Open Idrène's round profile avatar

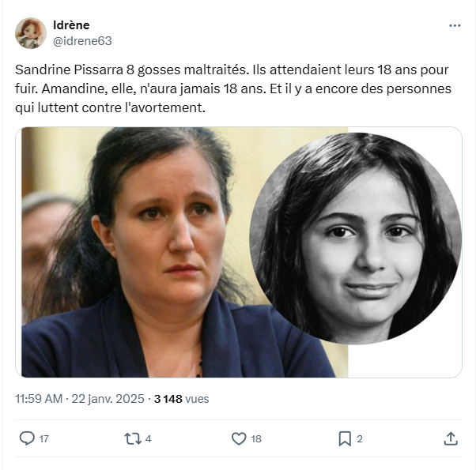pos(31,33)
